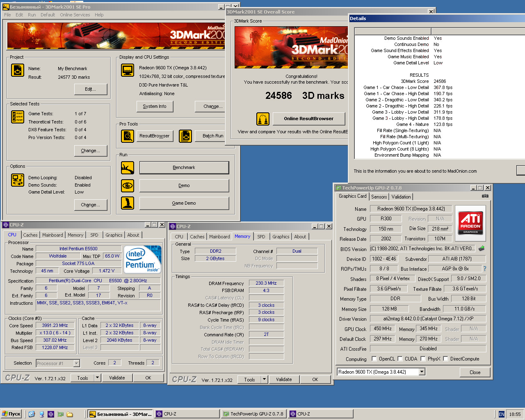Screen dimensions: 525x420
Task: Click the Selected Tests checklist icon
Action: pyautogui.click(x=17, y=117)
